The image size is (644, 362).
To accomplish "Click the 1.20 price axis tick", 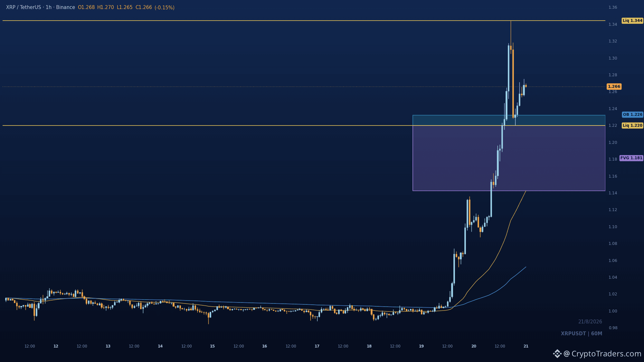I will coord(613,143).
